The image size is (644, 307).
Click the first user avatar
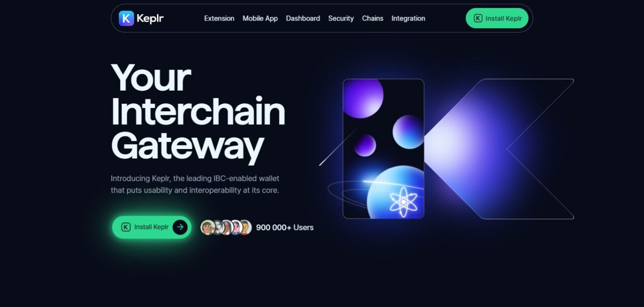click(207, 227)
